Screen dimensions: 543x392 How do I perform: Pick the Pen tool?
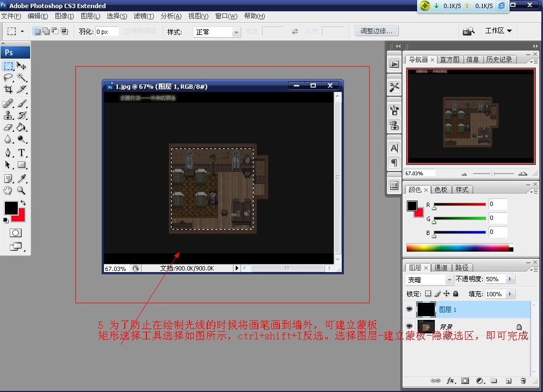(x=8, y=153)
